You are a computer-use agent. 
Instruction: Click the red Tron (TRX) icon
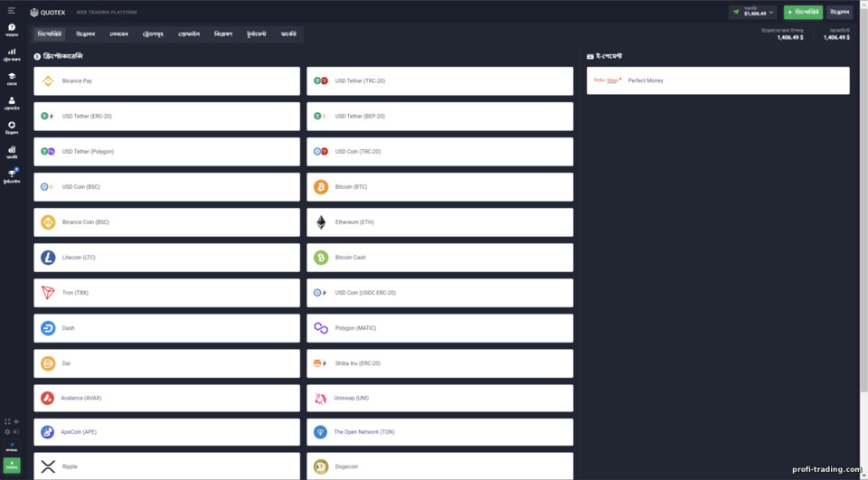[48, 293]
